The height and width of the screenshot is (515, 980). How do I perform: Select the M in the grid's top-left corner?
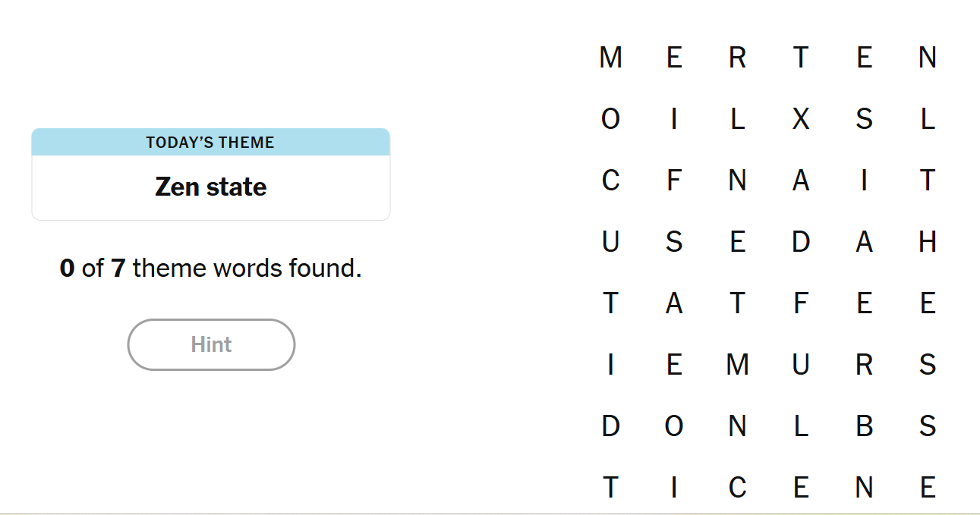click(x=610, y=57)
